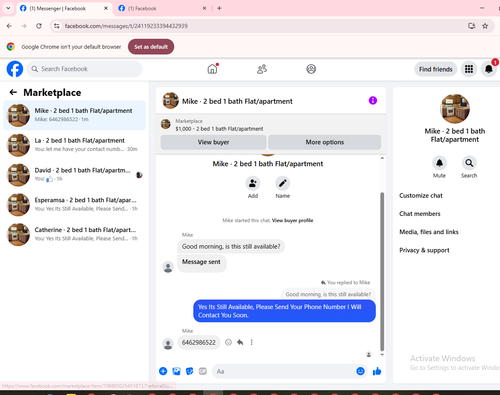The image size is (500, 395).
Task: Open the blue plus actions button
Action: 163,371
